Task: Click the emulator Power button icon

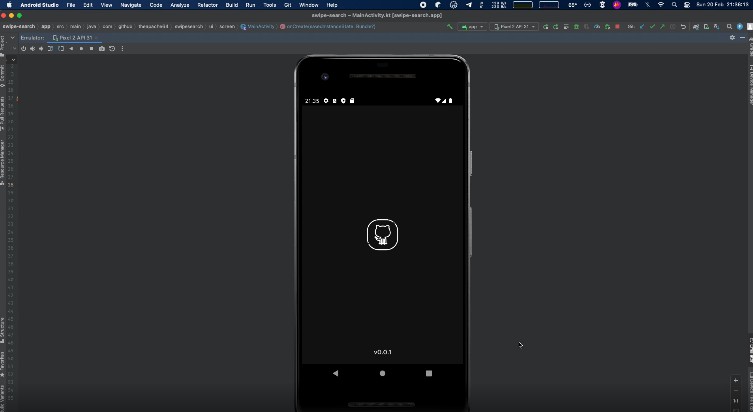Action: [x=23, y=48]
